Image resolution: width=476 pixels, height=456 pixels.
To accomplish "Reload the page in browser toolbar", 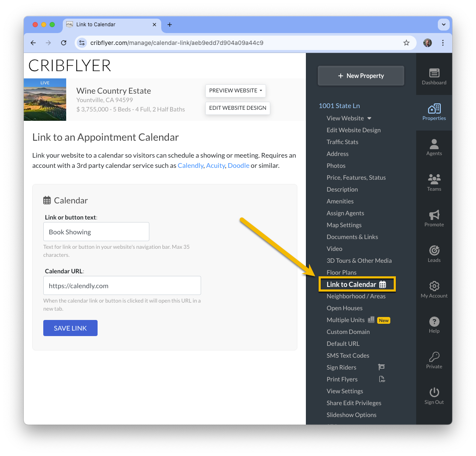I will coord(64,43).
